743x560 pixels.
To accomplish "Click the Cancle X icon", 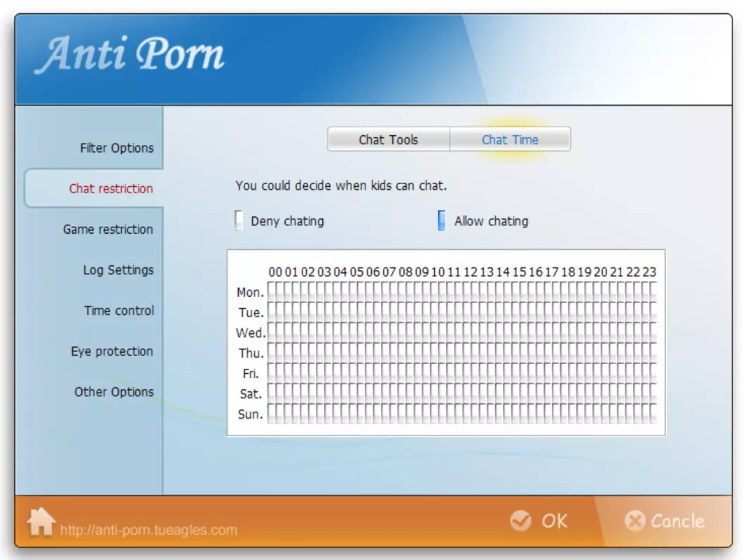I will click(634, 521).
